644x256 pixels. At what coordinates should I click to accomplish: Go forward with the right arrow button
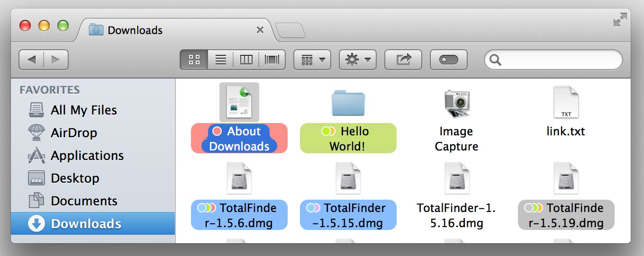click(56, 60)
